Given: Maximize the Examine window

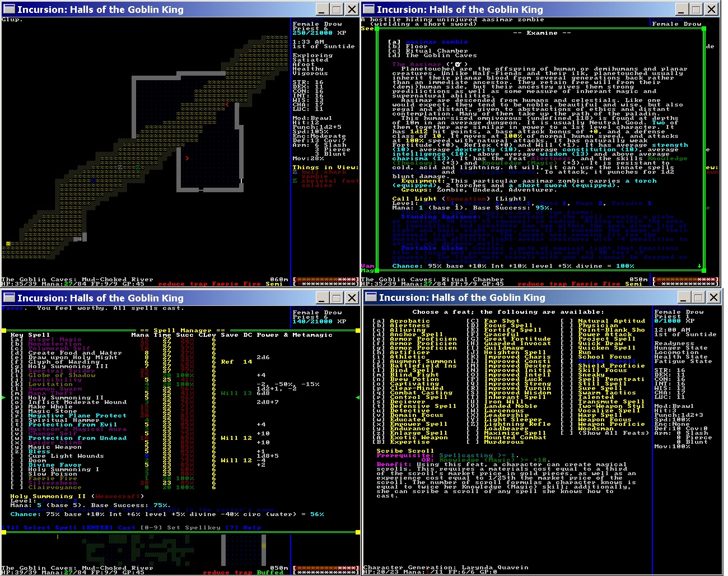Looking at the screenshot, I should pyautogui.click(x=696, y=9).
